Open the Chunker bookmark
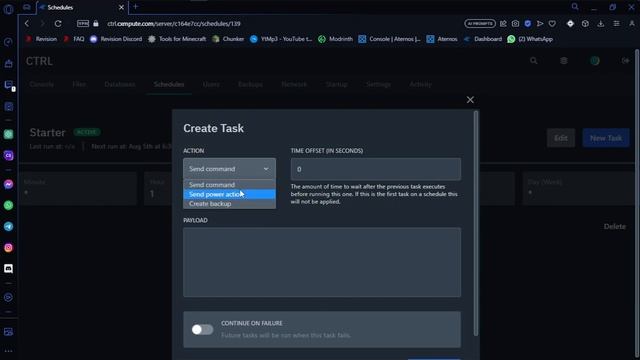640x360 pixels. coord(228,39)
